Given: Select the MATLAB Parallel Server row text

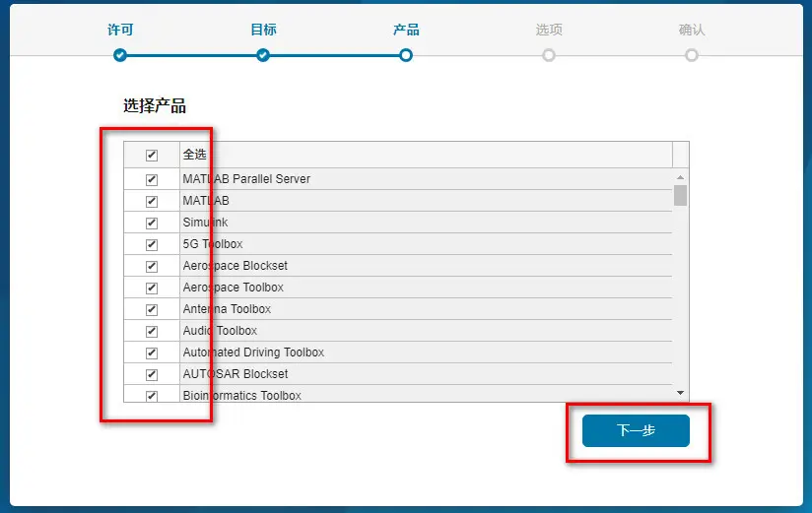Looking at the screenshot, I should (x=246, y=179).
